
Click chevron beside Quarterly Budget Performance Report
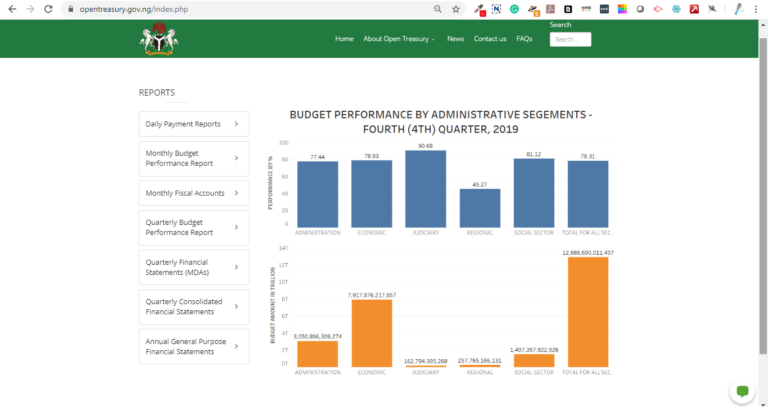coord(236,227)
